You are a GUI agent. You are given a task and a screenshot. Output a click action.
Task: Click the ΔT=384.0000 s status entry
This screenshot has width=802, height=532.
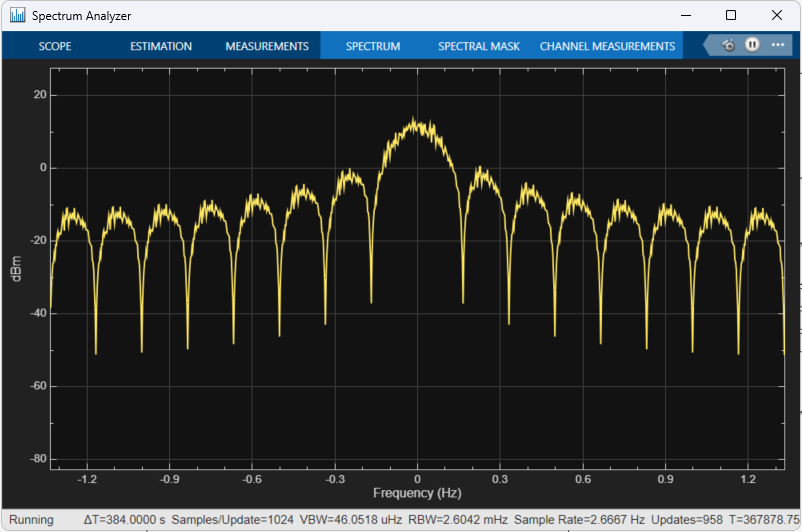coord(124,520)
